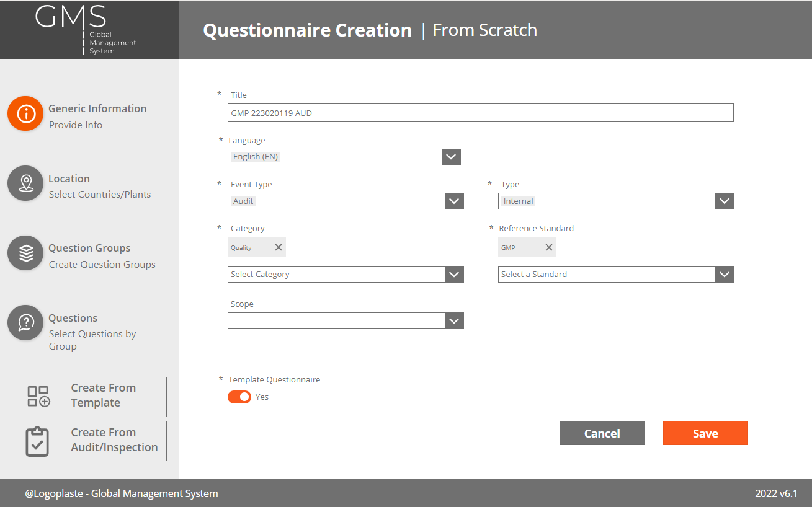Click the Generic Information info icon

pyautogui.click(x=25, y=113)
